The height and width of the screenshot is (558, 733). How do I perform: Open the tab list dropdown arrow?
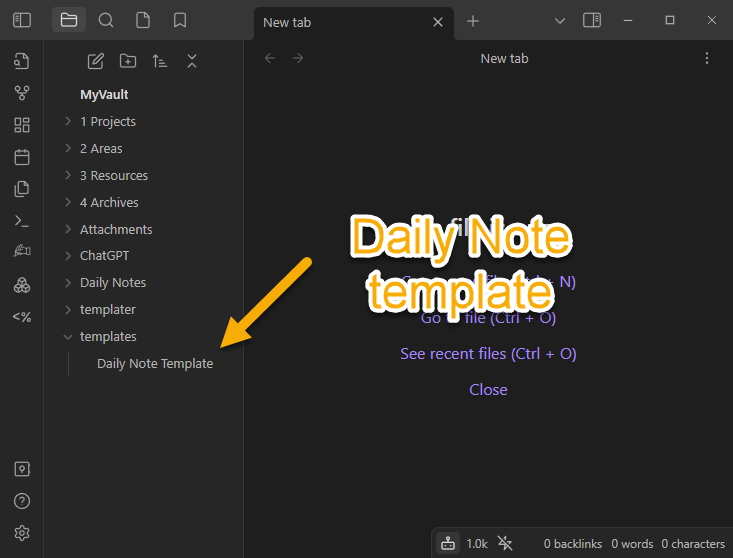560,21
